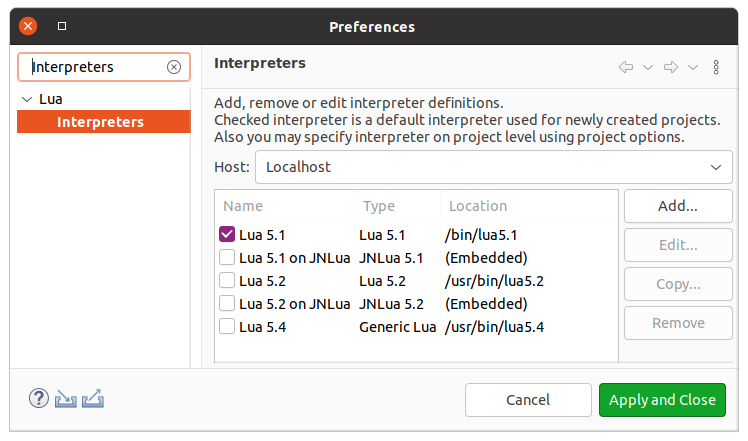Image resolution: width=748 pixels, height=441 pixels.
Task: Select Interpreters in the preferences tree
Action: (100, 122)
